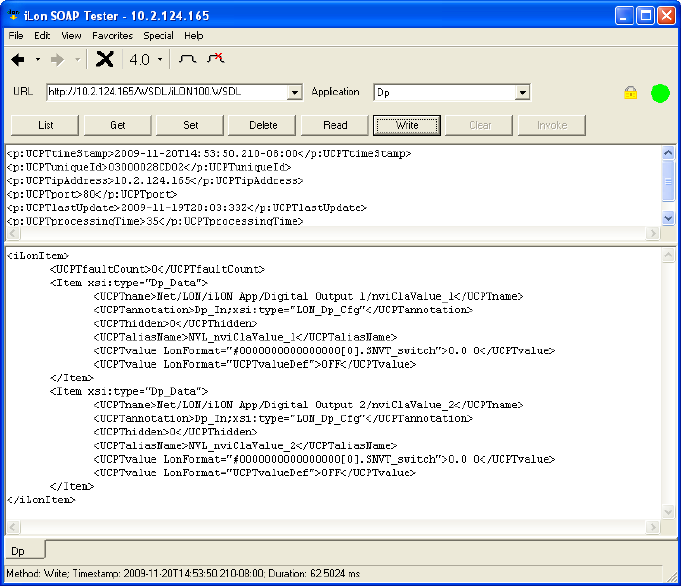
Task: Expand the URL dropdown list
Action: pyautogui.click(x=295, y=93)
